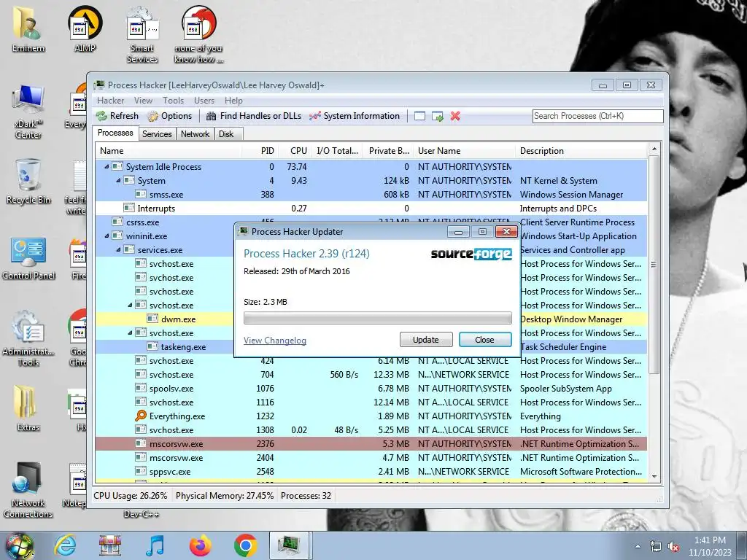Select the Everything.exe magnifier icon row
The height and width of the screenshot is (560, 747).
[x=371, y=416]
